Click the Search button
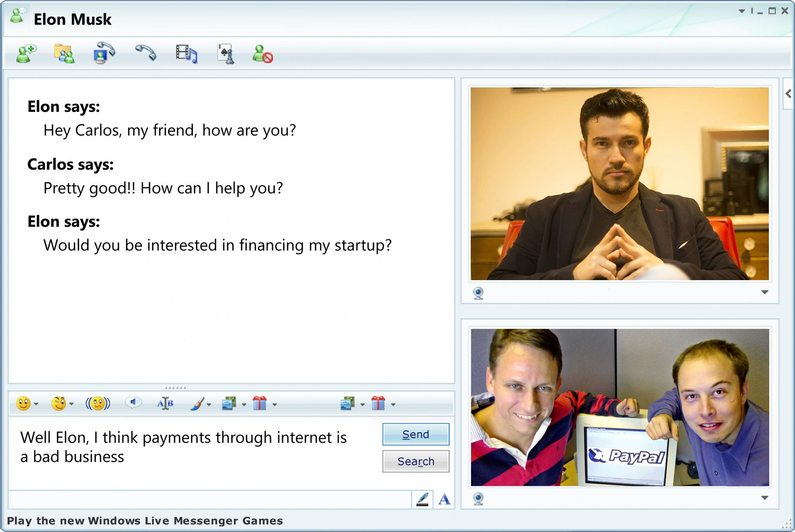This screenshot has height=532, width=795. click(416, 461)
